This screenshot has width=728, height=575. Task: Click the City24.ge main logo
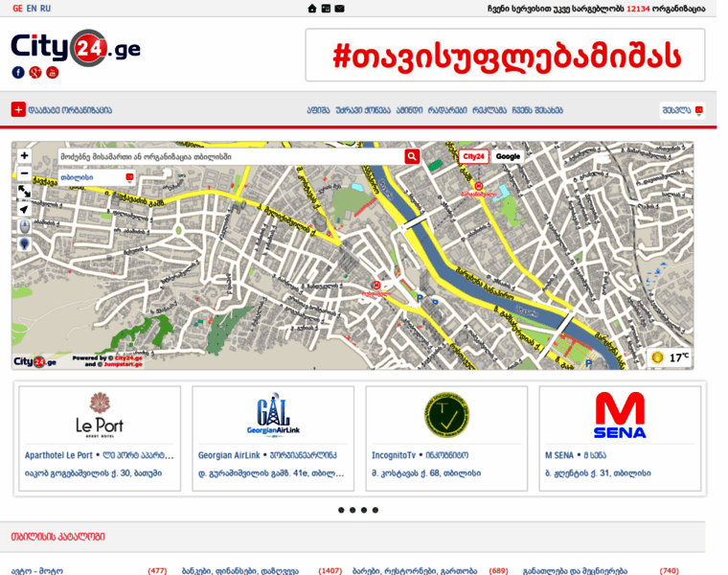[x=76, y=48]
